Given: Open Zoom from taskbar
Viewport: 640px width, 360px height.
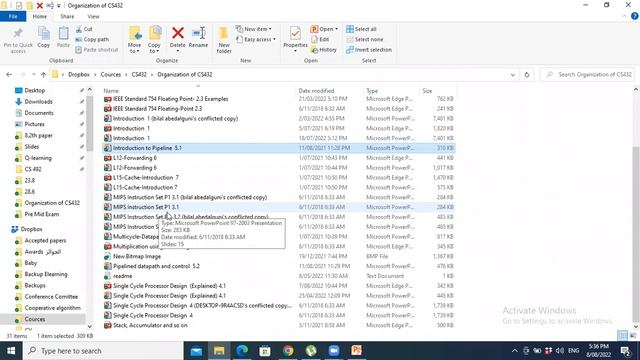Looking at the screenshot, I should (334, 351).
